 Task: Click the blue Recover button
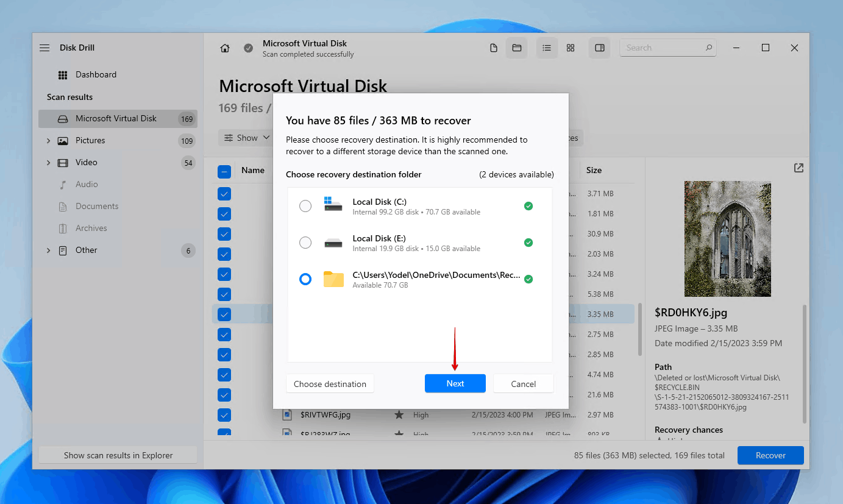[x=770, y=455]
